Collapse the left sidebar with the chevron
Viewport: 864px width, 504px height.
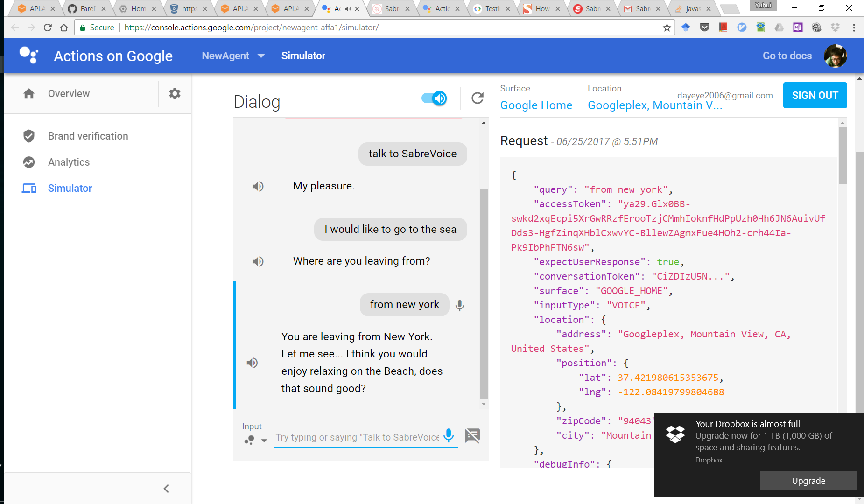click(x=166, y=489)
